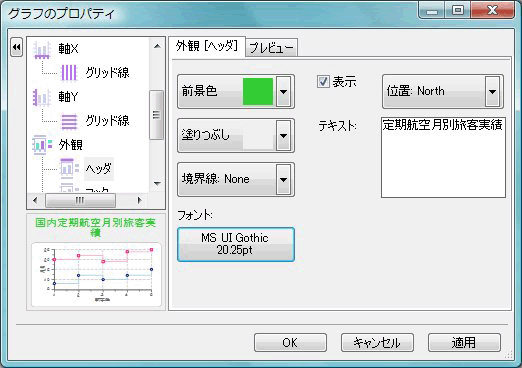Open the 境界線: None dropdown arrow
The image size is (522, 368).
284,179
